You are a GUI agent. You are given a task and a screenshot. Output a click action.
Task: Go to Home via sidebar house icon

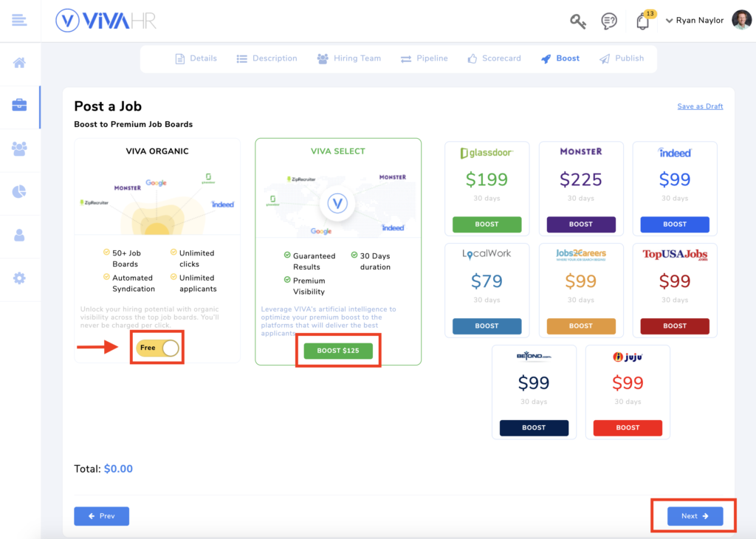(19, 63)
